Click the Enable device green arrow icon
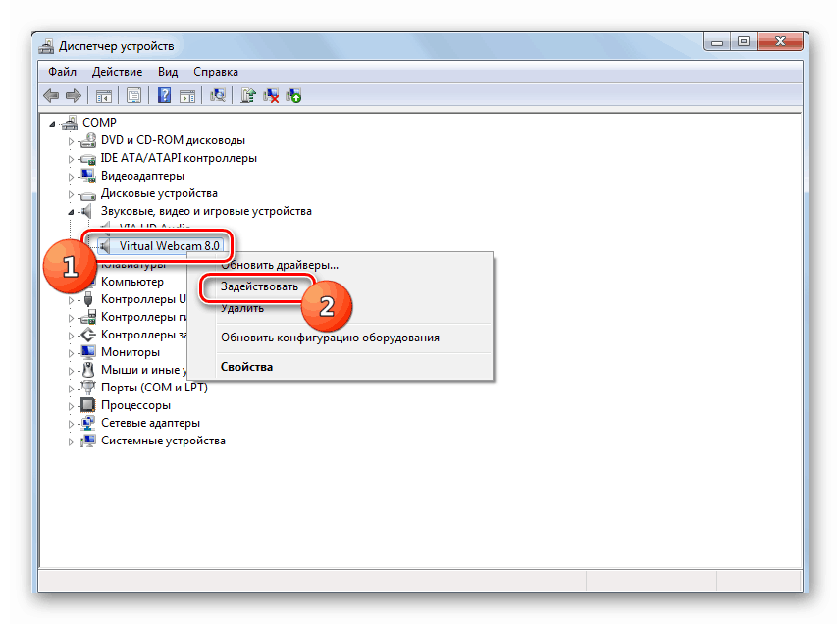This screenshot has height=624, width=840. click(293, 95)
